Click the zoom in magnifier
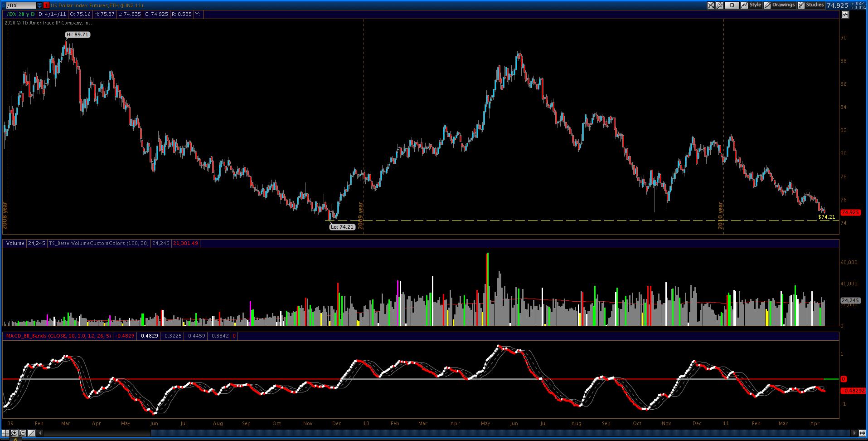Screen dimensions: 868x441 click(14, 433)
